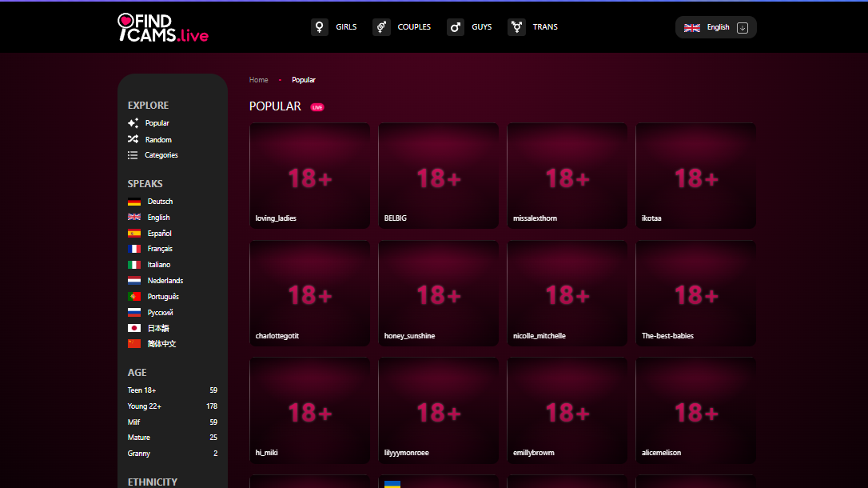The width and height of the screenshot is (868, 488).
Task: Click the Japanese flag icon in Speaks list
Action: (133, 328)
